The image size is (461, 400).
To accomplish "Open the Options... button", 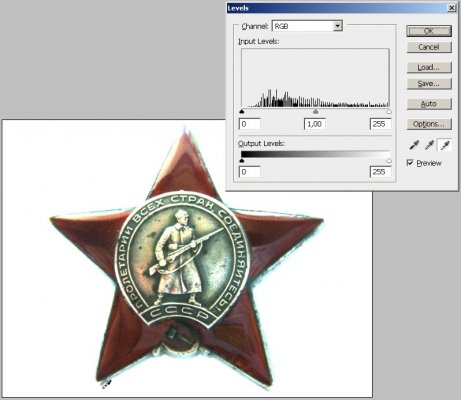I will coord(429,124).
